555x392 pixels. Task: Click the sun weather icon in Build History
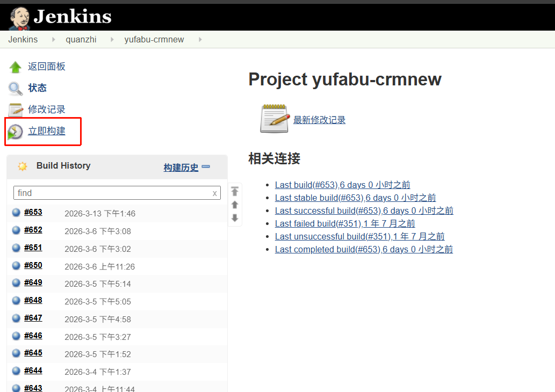tap(23, 166)
